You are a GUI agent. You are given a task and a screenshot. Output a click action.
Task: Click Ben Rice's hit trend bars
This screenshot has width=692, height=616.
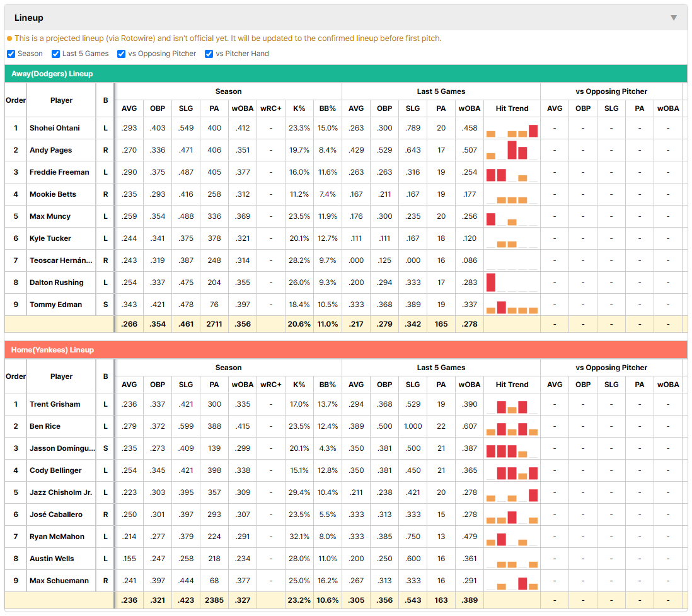coord(512,429)
